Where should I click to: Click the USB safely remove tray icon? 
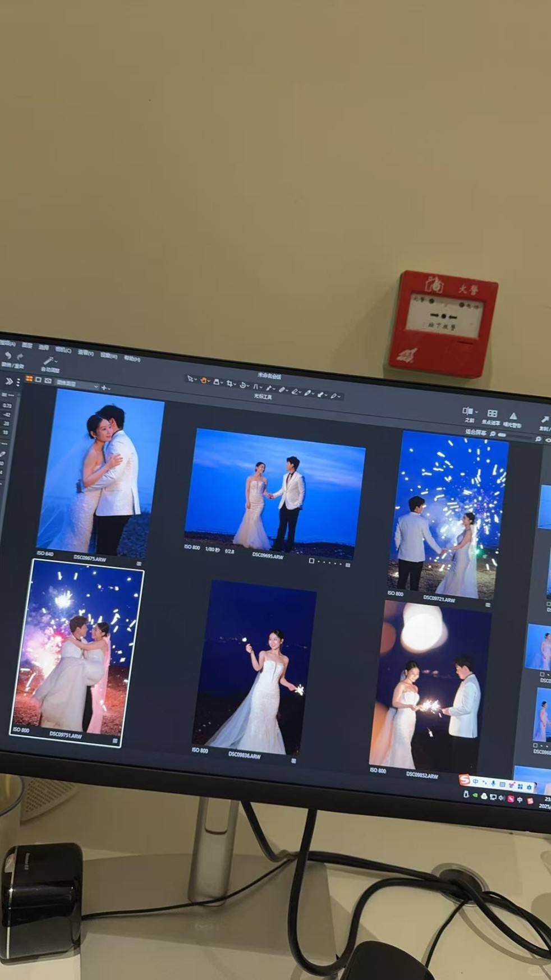coord(466,794)
